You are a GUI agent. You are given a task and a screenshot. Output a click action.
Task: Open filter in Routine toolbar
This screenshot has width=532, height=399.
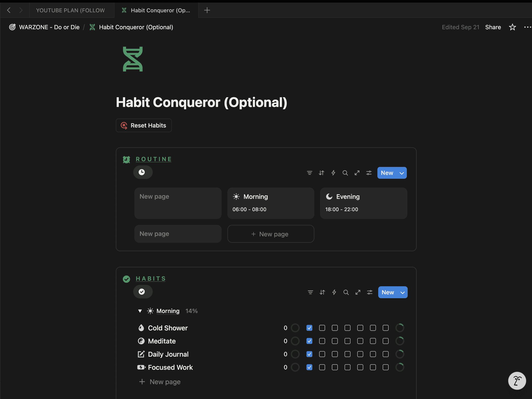[x=309, y=173]
